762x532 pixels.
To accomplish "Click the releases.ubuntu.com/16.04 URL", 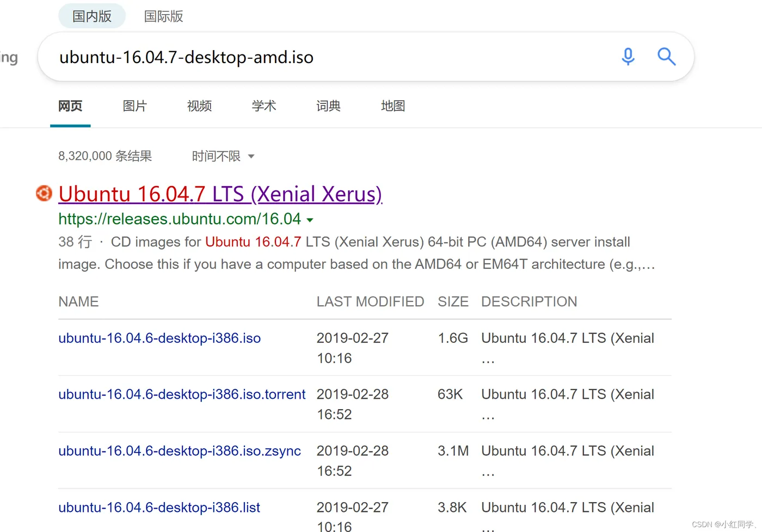I will point(180,219).
